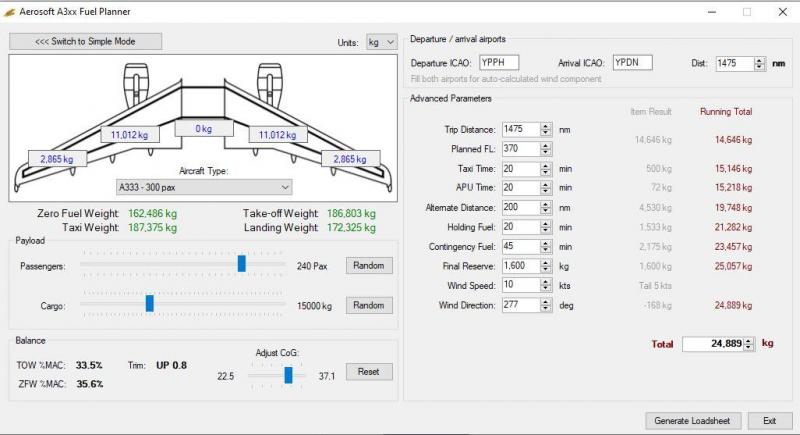Click the 240 Pax value
The image size is (800, 435).
pyautogui.click(x=312, y=266)
